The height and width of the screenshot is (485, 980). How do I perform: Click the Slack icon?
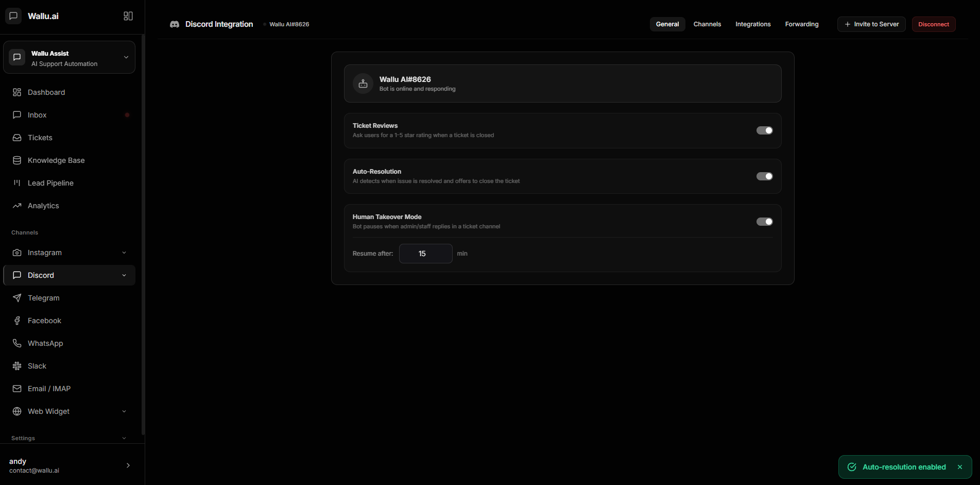click(17, 366)
